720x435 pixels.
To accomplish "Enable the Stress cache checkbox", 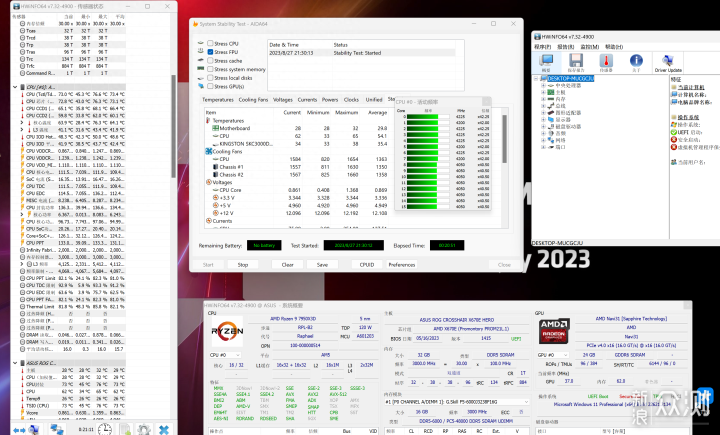I will click(x=210, y=61).
